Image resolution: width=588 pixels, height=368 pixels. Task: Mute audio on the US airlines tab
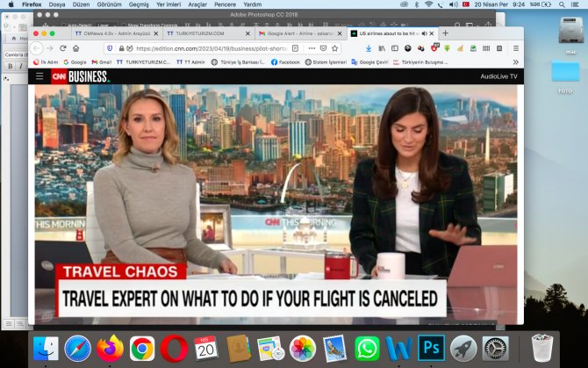pyautogui.click(x=424, y=33)
